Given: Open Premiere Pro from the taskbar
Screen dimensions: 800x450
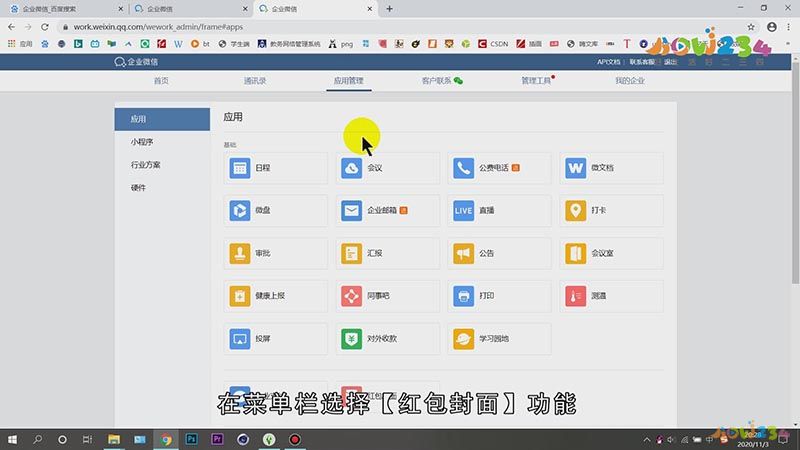Looking at the screenshot, I should tap(217, 439).
